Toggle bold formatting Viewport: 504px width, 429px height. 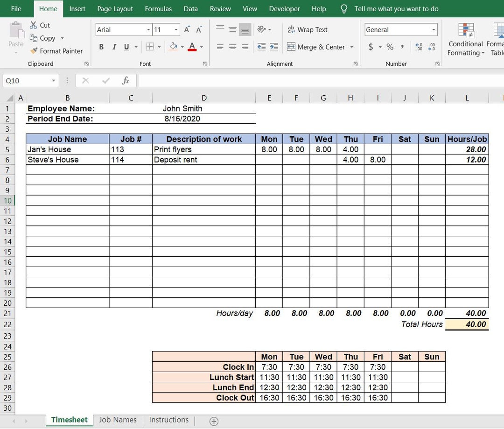point(101,47)
